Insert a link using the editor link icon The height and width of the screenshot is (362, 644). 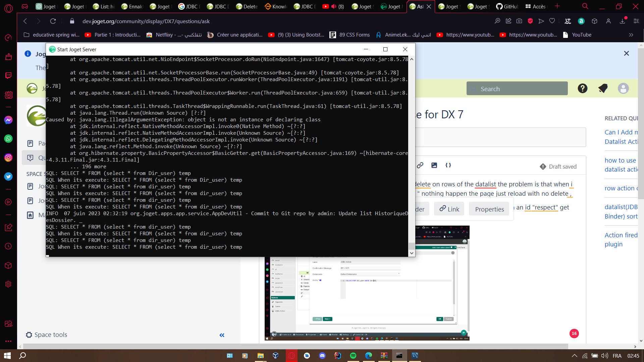tap(420, 165)
